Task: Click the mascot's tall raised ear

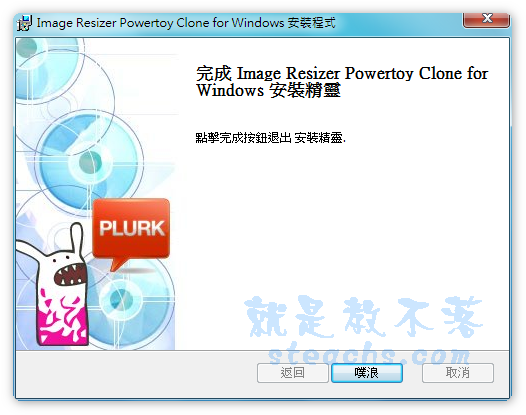Action: pyautogui.click(x=77, y=238)
